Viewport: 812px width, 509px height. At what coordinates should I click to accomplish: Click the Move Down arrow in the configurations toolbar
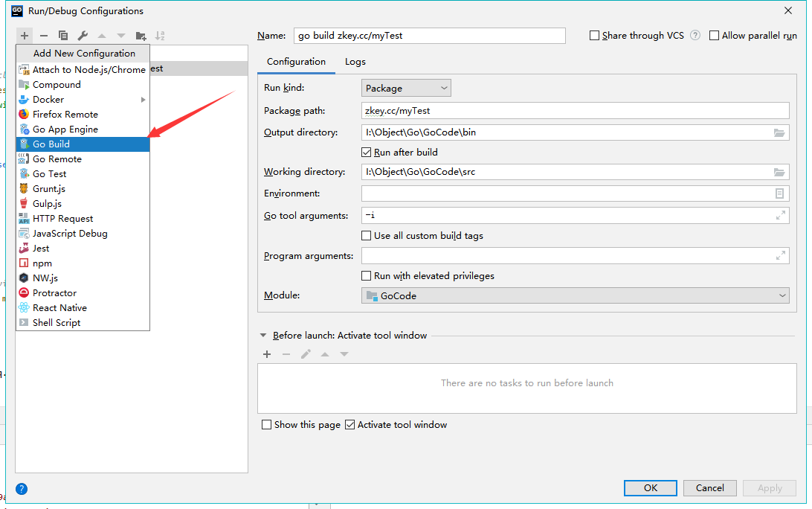(121, 36)
